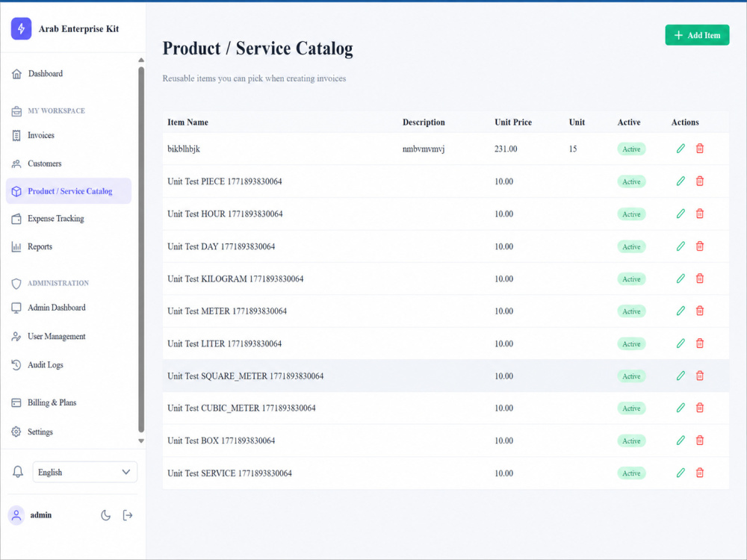747x560 pixels.
Task: Delete Unit Test HOUR item trash icon
Action: click(x=699, y=214)
